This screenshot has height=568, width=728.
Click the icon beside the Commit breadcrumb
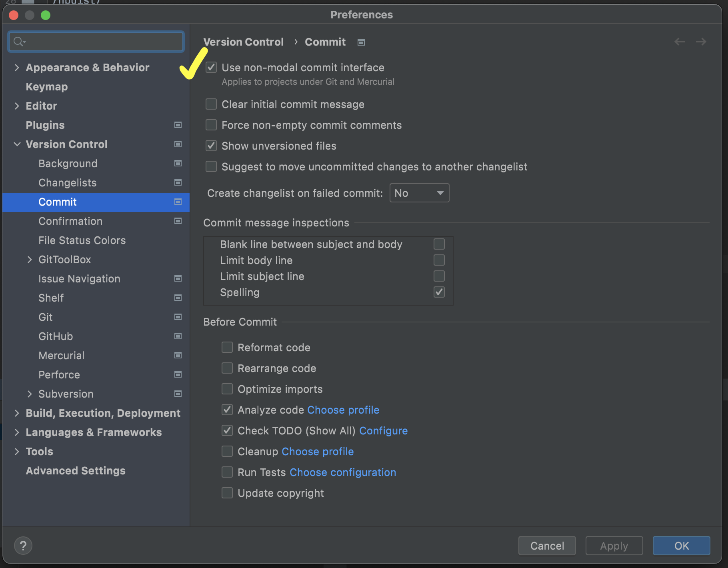(360, 42)
